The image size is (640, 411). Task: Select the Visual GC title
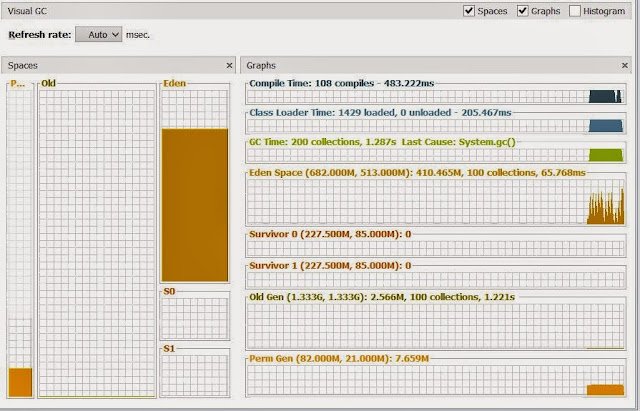point(27,11)
